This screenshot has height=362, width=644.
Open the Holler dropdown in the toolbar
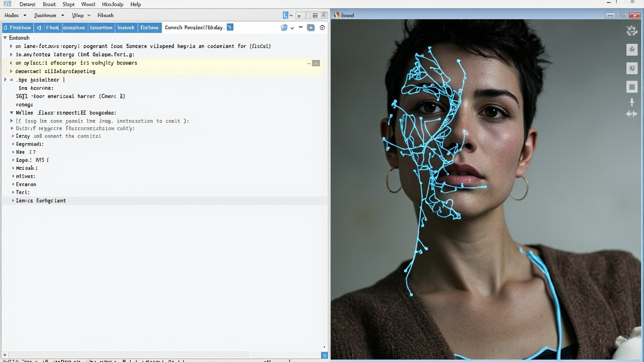coord(15,16)
